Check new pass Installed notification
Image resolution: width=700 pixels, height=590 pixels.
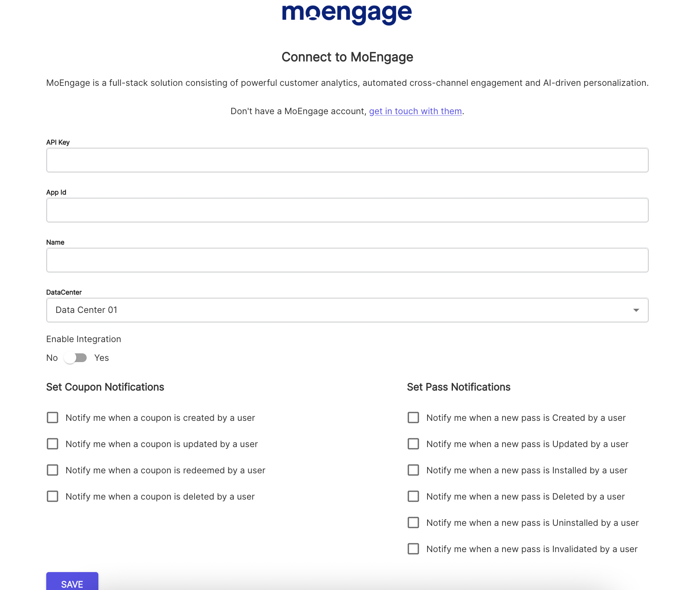(413, 470)
